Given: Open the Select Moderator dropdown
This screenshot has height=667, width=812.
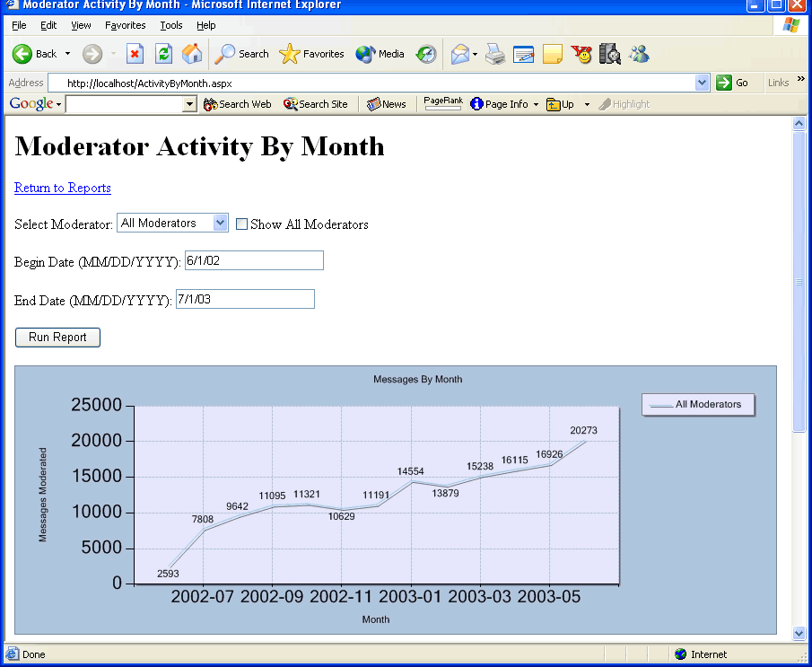Looking at the screenshot, I should tap(172, 223).
